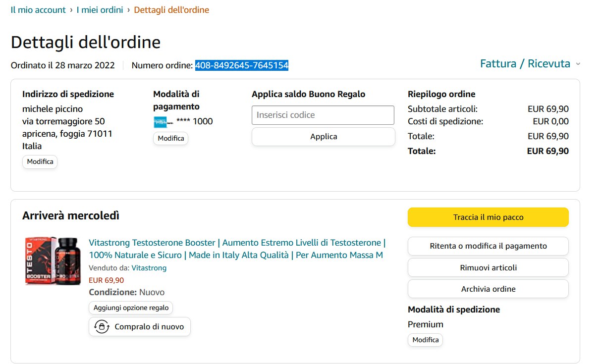
Task: Click Modifica under Modalità di spedizione
Action: pos(425,340)
